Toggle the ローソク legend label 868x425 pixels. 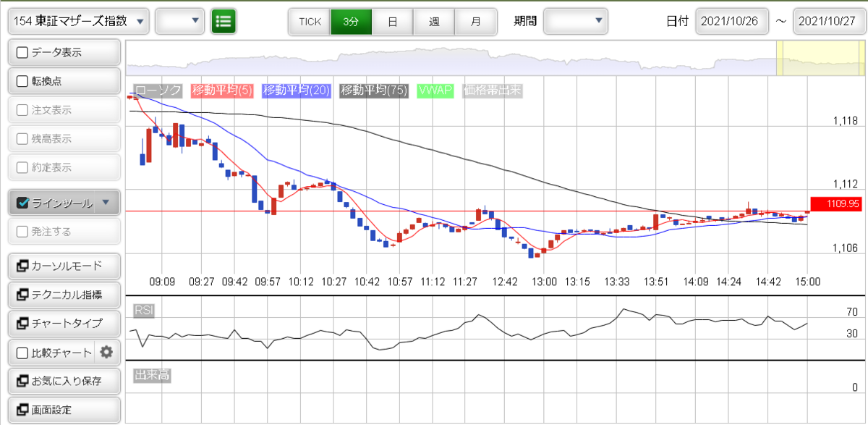tap(158, 91)
